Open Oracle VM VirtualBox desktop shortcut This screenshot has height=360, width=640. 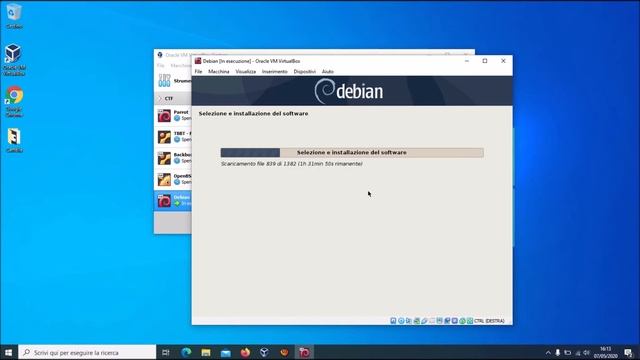[x=14, y=60]
